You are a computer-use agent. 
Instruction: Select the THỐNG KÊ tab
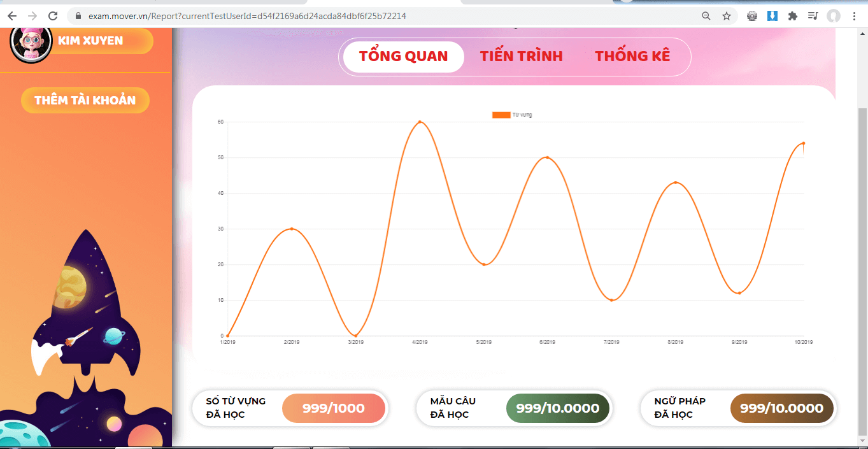[x=632, y=56]
